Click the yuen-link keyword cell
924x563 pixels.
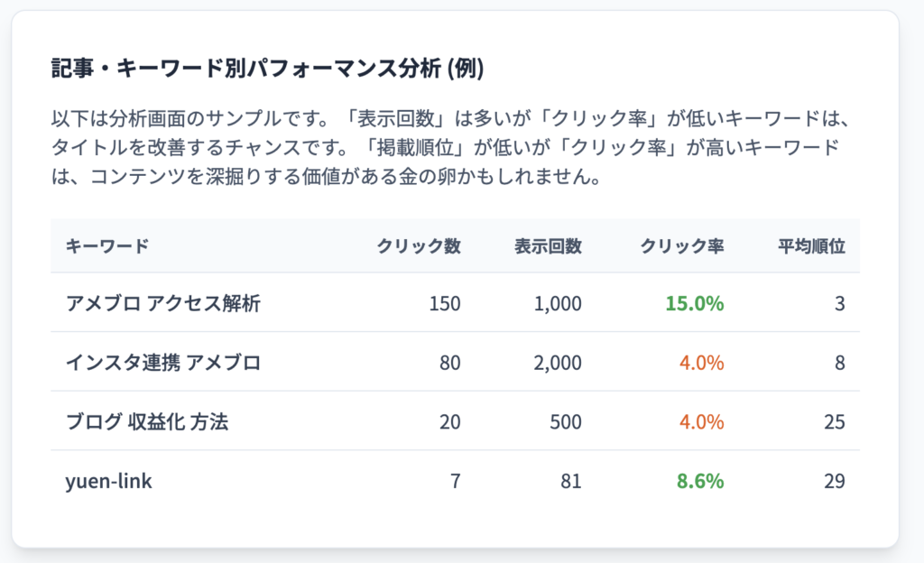coord(109,481)
